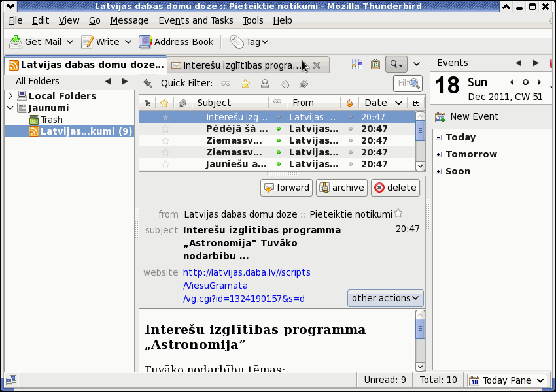Toggle the unread quick filter

coord(226,84)
